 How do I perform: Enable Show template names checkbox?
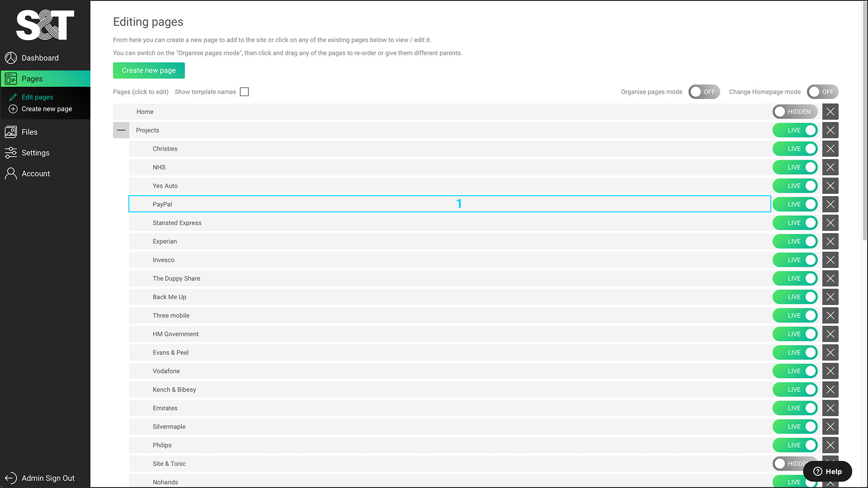point(245,92)
